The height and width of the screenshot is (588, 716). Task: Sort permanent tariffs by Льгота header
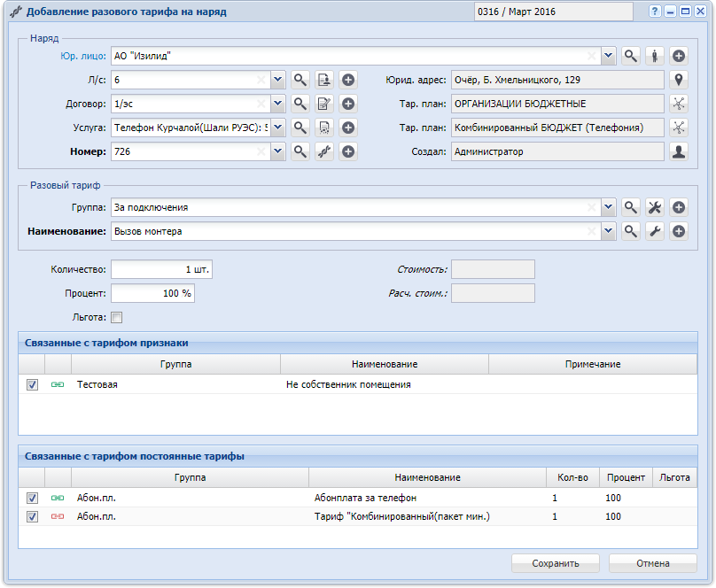coord(674,477)
